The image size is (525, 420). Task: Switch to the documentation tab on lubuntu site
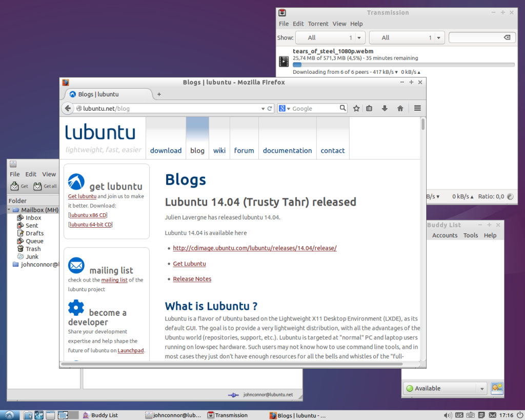[x=287, y=151]
